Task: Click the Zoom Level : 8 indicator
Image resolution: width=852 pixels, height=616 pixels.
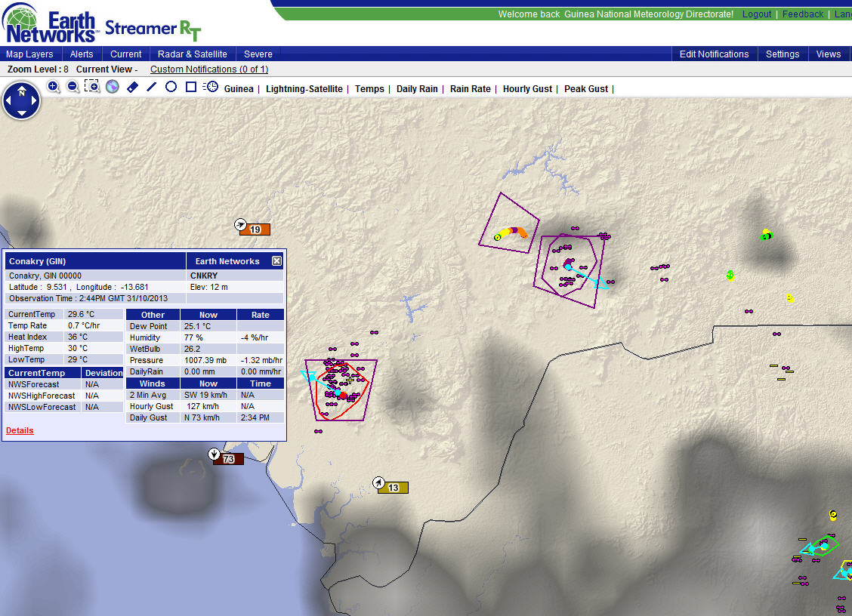Action: (38, 69)
